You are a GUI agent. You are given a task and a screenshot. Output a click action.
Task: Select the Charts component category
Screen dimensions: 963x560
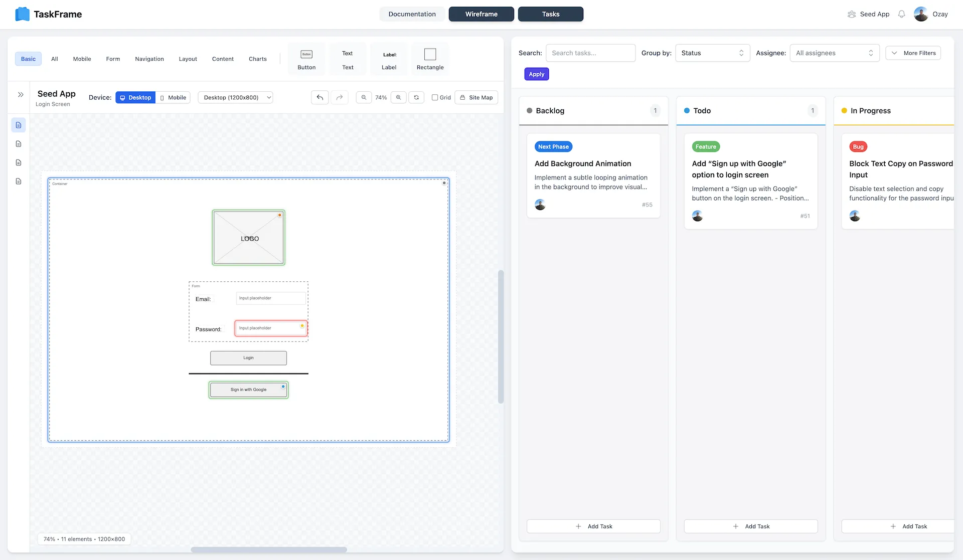pyautogui.click(x=258, y=59)
